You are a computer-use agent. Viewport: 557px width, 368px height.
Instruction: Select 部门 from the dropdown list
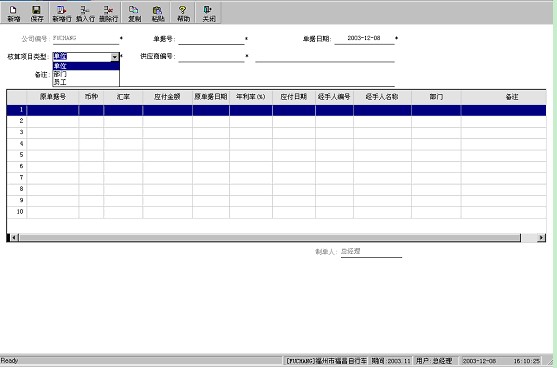(x=86, y=74)
